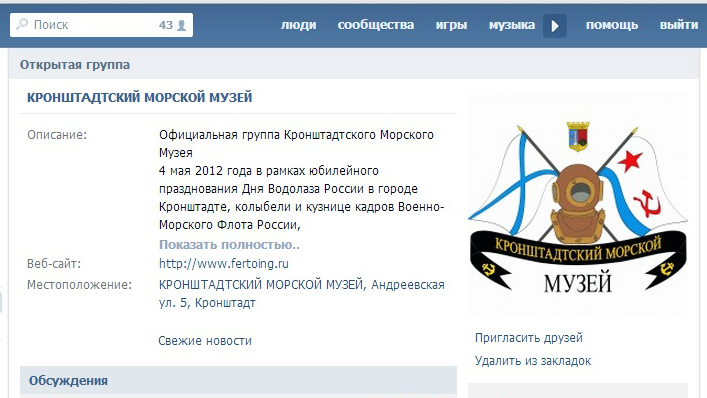The height and width of the screenshot is (398, 707).
Task: Collapse the Обсуждения section header
Action: [238, 381]
